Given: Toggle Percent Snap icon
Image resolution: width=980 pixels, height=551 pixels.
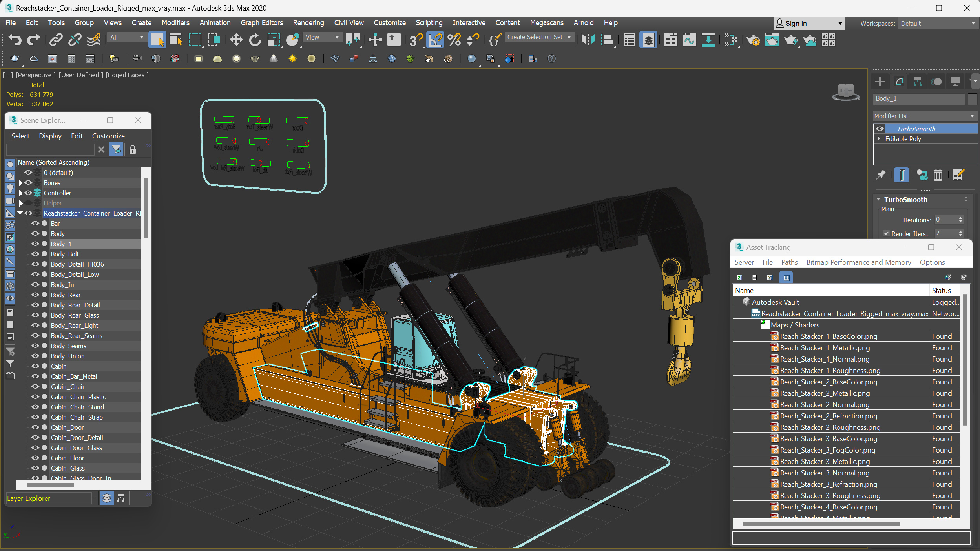Looking at the screenshot, I should click(x=454, y=40).
